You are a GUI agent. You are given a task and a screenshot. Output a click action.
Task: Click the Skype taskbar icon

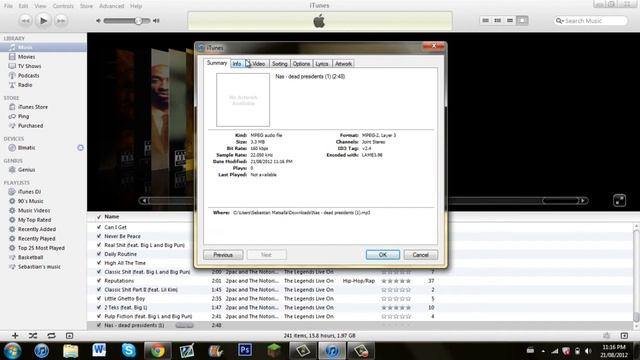click(129, 350)
